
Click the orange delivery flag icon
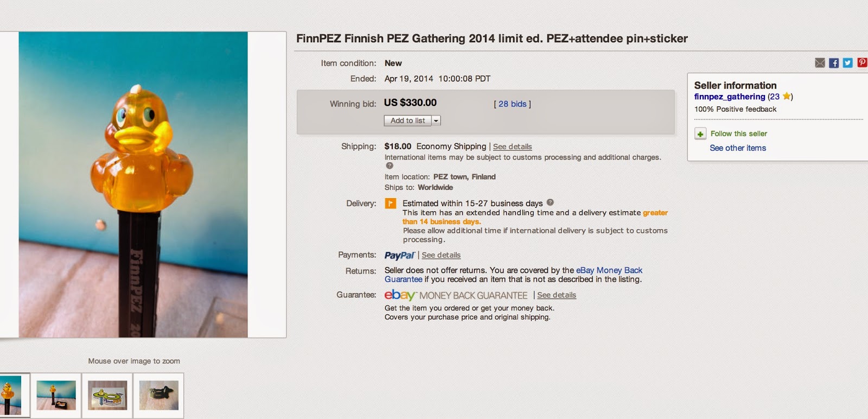391,204
